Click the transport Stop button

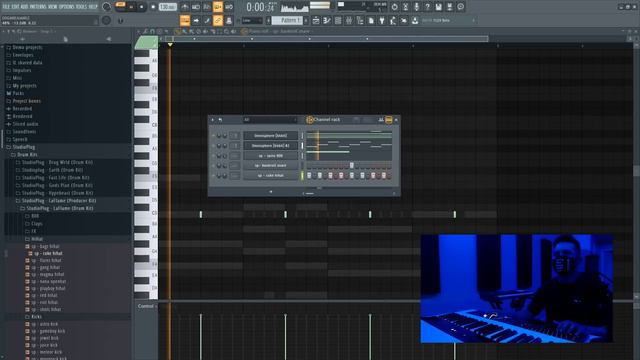[x=142, y=7]
